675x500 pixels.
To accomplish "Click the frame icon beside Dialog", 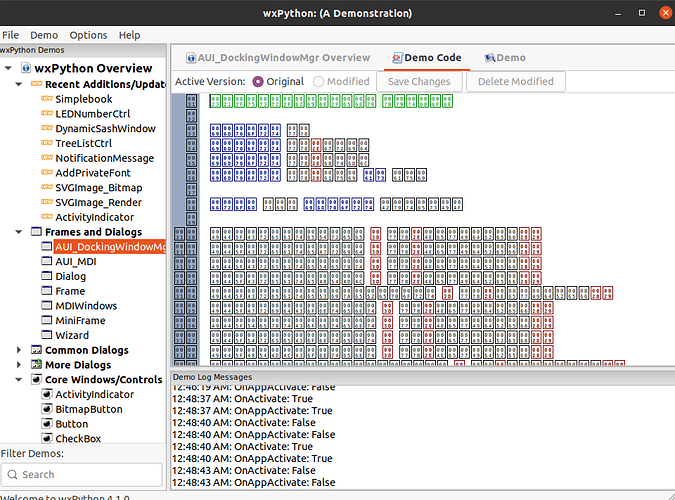I will pyautogui.click(x=46, y=276).
